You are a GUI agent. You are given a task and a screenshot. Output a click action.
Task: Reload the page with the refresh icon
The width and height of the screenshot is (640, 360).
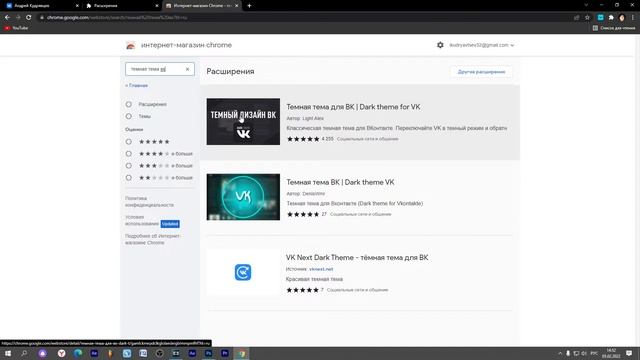click(29, 18)
